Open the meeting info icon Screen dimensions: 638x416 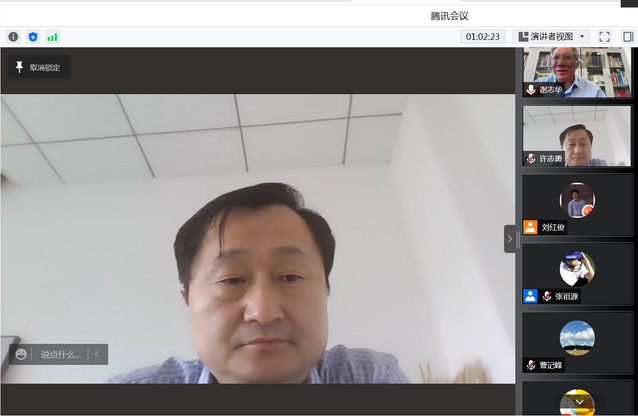(x=13, y=37)
